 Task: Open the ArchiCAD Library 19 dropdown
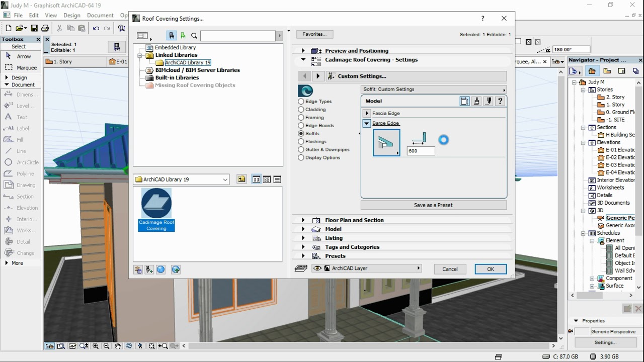tap(182, 179)
